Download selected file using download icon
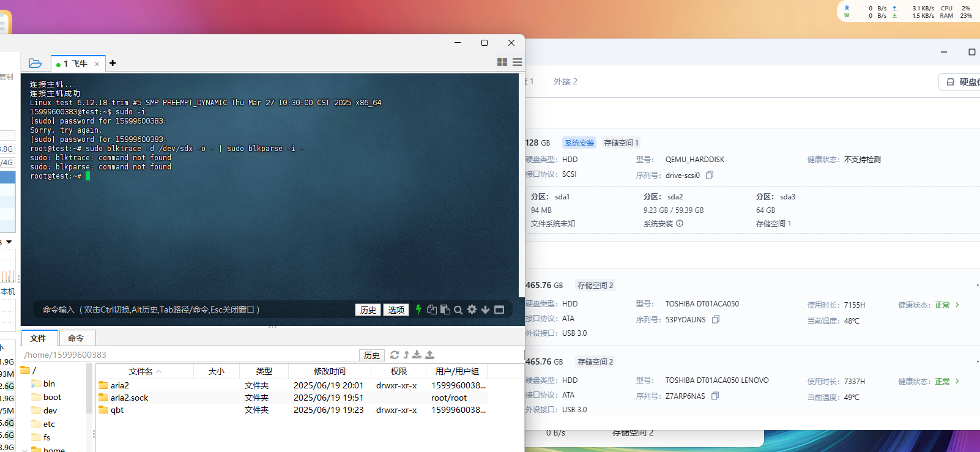980x452 pixels. click(417, 355)
